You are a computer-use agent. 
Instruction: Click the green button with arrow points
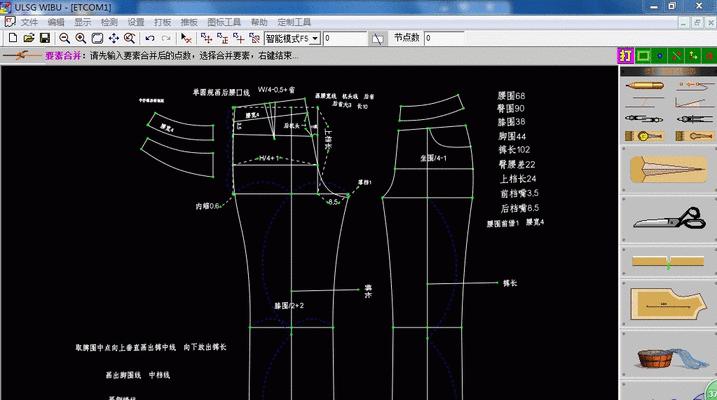tap(693, 56)
